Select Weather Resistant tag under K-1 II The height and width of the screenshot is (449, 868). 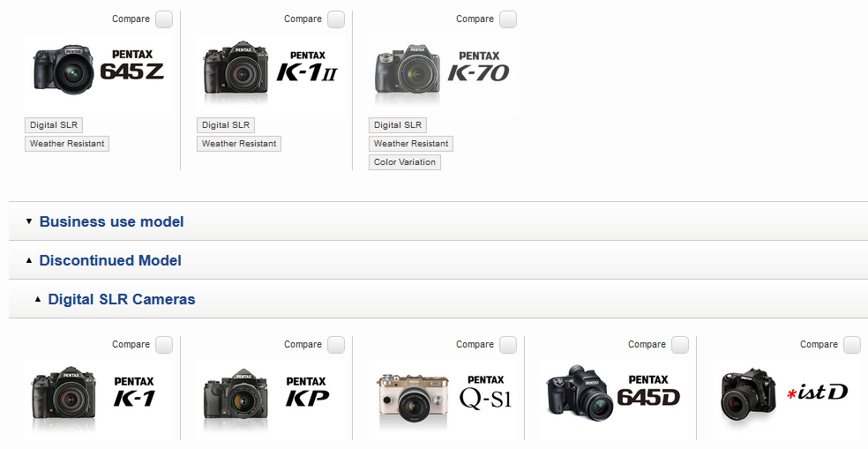[x=239, y=144]
